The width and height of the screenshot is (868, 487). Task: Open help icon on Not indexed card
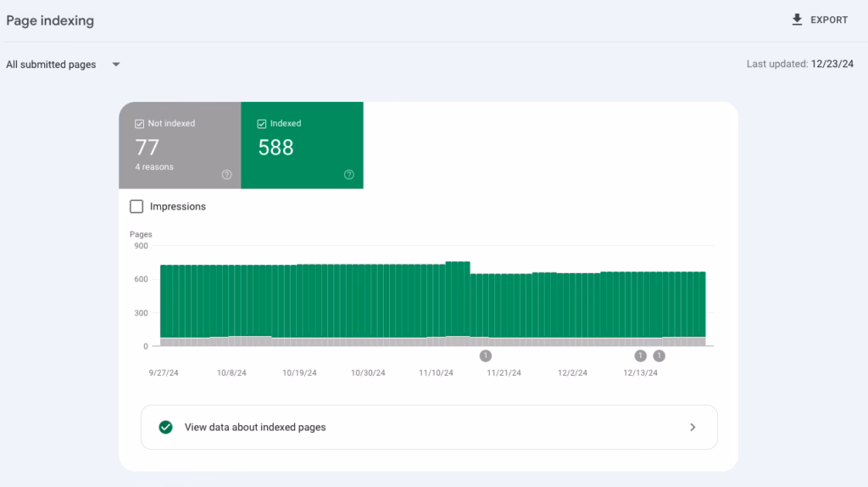click(x=226, y=175)
